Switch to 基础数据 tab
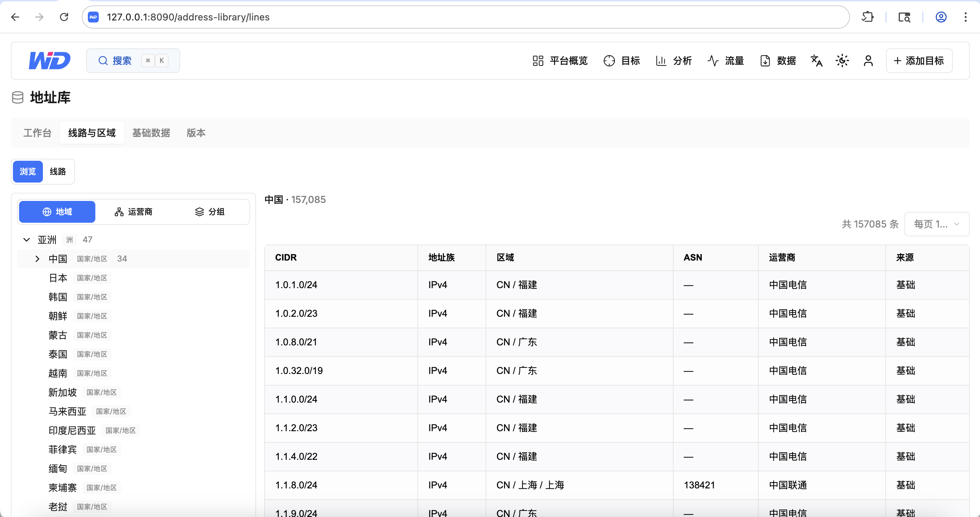980x517 pixels. pyautogui.click(x=151, y=133)
